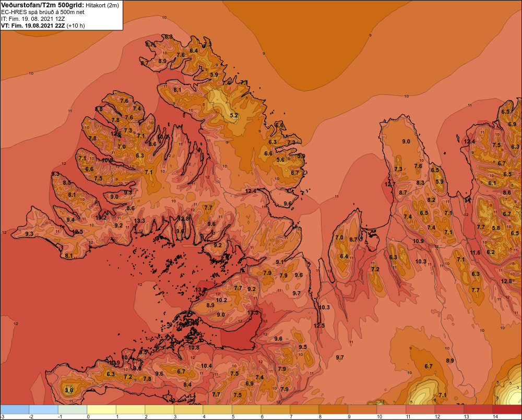This screenshot has width=522, height=420.
Task: Click the legend scale label '-3'
Action: pyautogui.click(x=2, y=417)
